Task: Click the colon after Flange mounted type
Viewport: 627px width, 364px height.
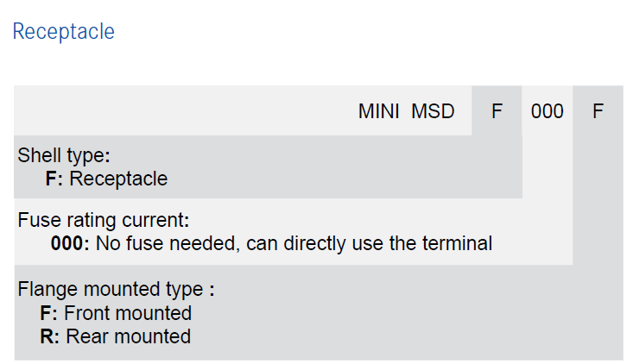Action: (212, 291)
